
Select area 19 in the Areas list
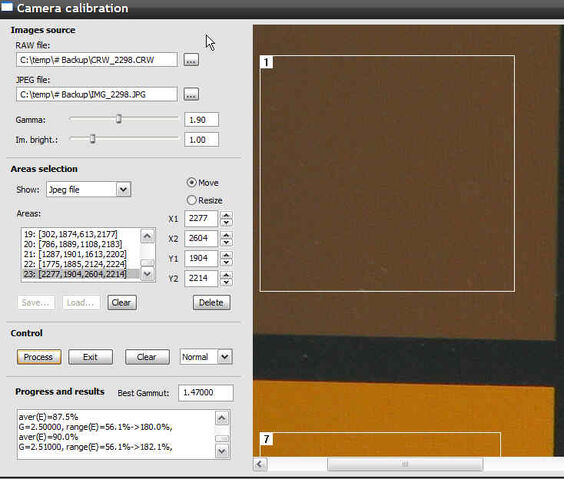(x=71, y=234)
